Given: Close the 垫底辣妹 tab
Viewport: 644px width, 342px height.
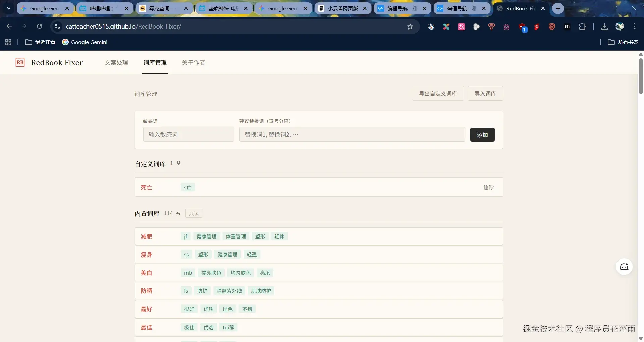Looking at the screenshot, I should click(x=246, y=8).
